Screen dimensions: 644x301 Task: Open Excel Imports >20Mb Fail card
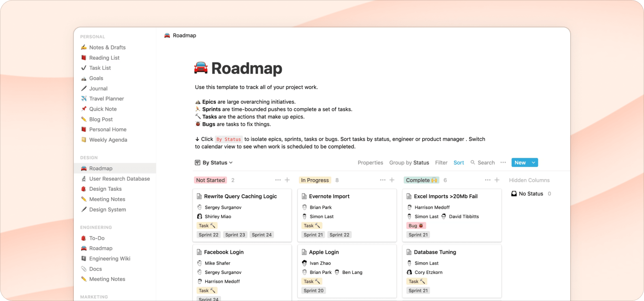point(452,216)
